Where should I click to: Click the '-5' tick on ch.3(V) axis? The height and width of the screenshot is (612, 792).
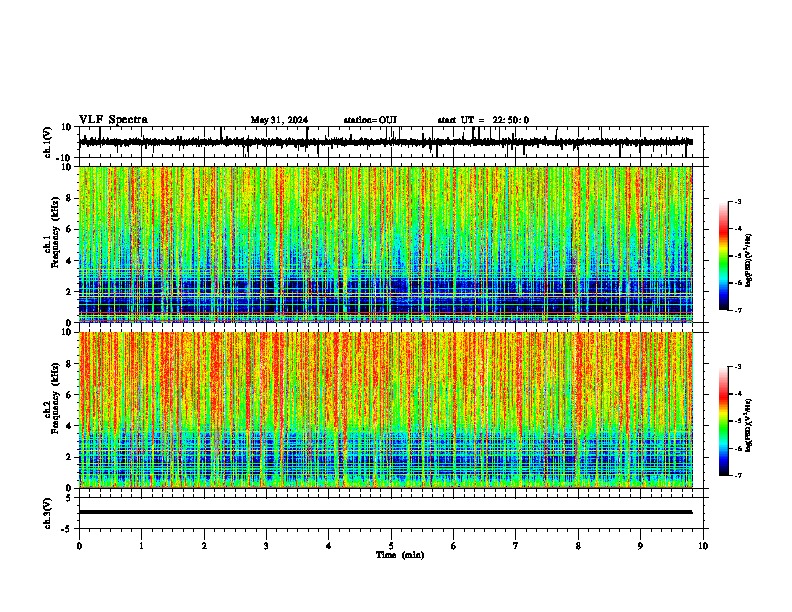pyautogui.click(x=68, y=529)
